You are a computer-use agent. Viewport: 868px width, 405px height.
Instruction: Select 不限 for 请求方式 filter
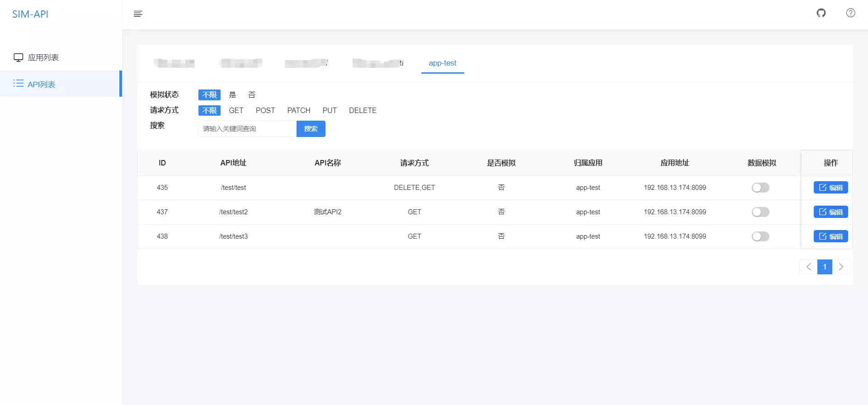click(x=209, y=110)
